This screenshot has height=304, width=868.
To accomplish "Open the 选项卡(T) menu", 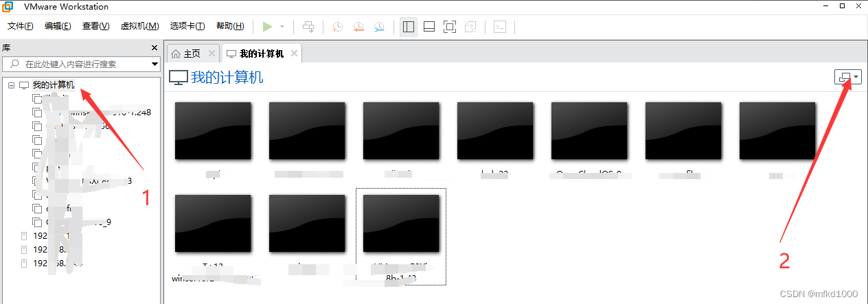I will (x=187, y=26).
